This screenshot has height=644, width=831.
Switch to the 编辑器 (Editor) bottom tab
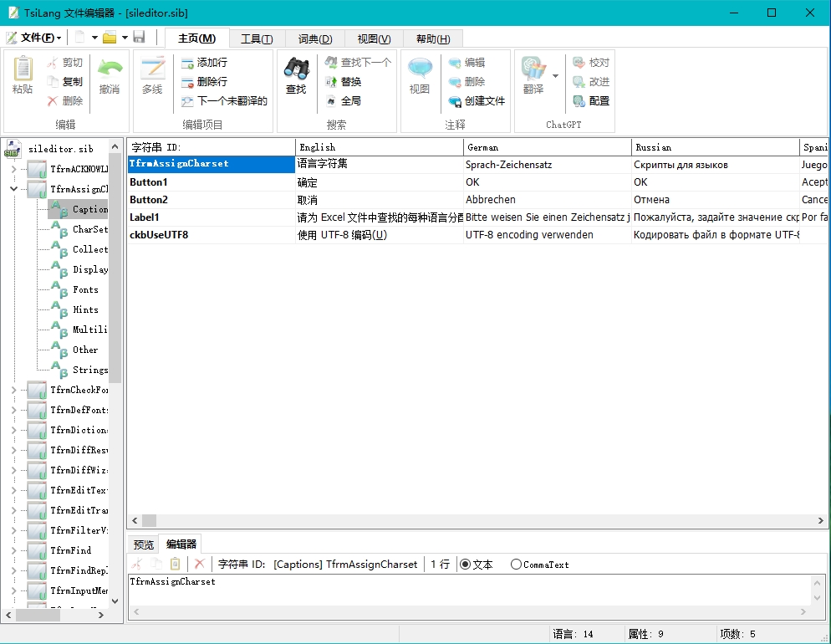coord(181,544)
